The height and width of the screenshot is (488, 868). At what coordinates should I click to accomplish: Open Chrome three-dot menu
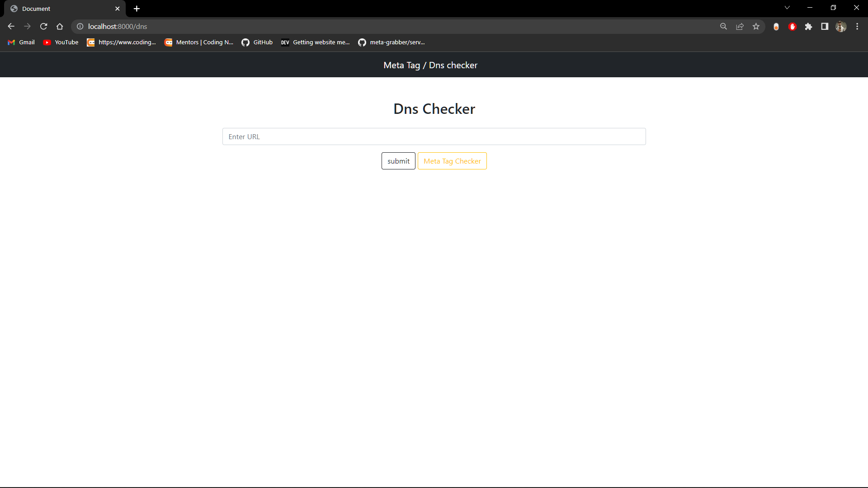coord(857,27)
